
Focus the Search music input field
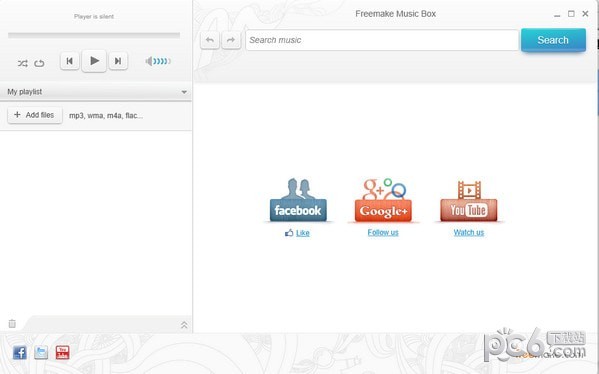coord(382,40)
